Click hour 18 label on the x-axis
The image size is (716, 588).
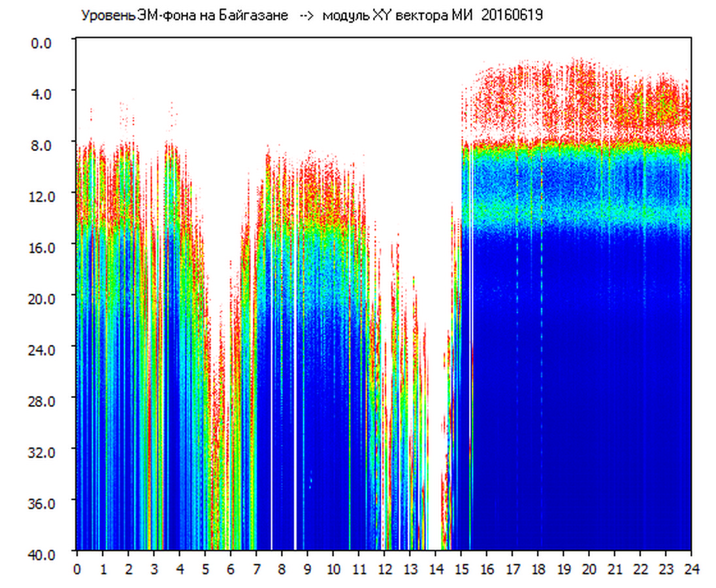[x=538, y=568]
